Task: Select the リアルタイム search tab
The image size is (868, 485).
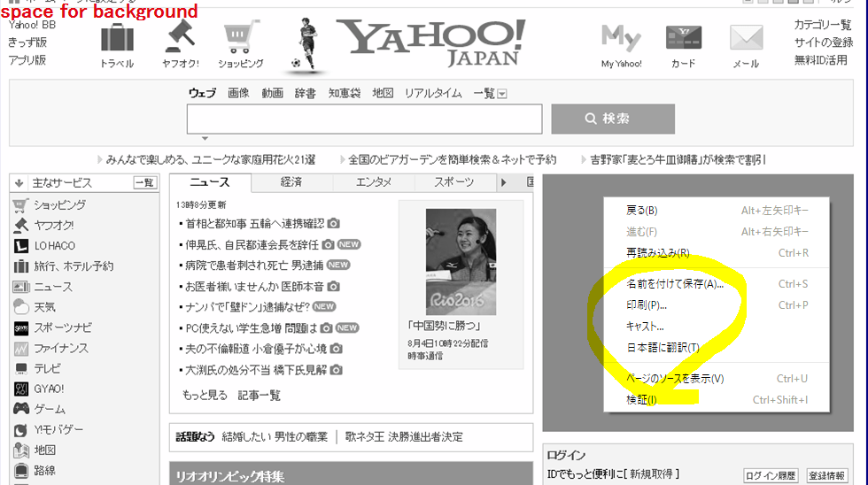Action: 433,93
